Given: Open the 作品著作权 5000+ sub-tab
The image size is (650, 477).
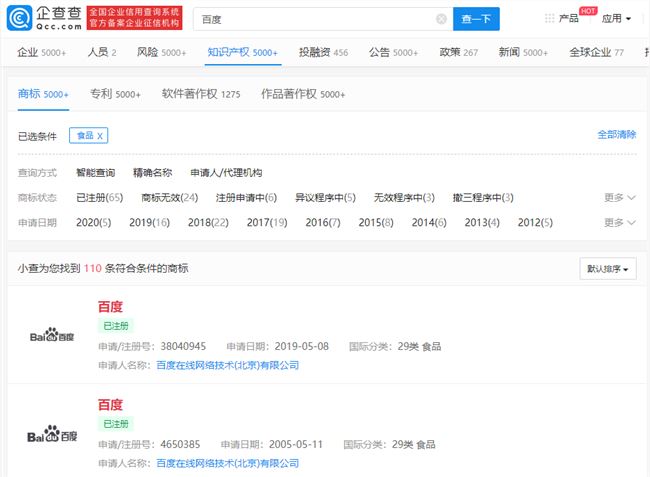Looking at the screenshot, I should click(303, 94).
